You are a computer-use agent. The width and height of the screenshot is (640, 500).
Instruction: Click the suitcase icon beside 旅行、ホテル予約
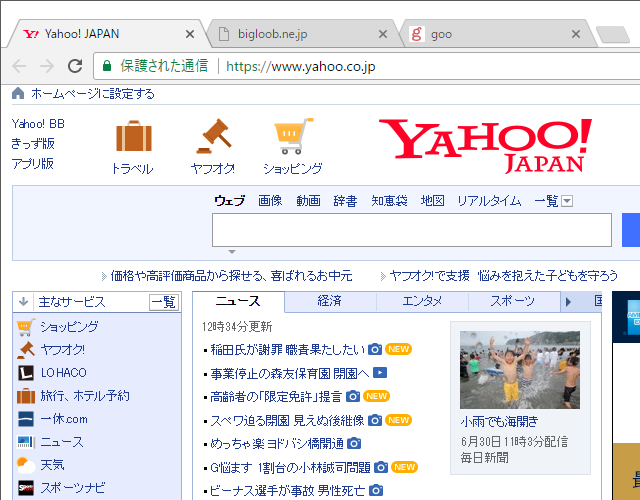pos(26,396)
